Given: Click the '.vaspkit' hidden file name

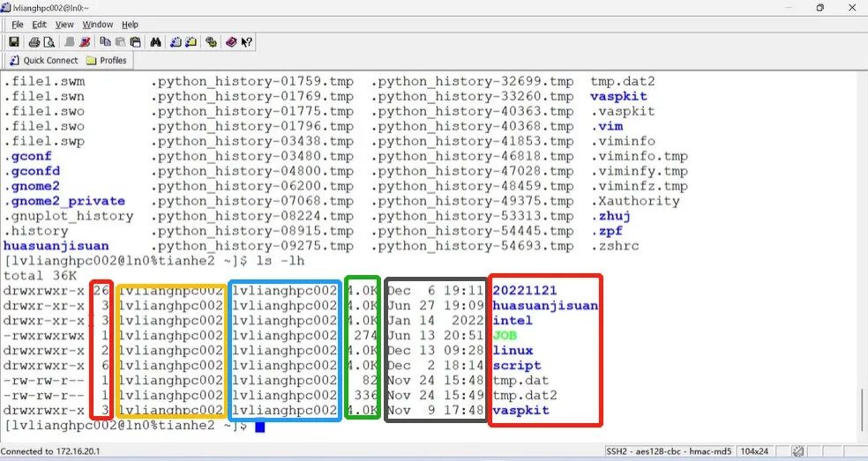Looking at the screenshot, I should (624, 111).
